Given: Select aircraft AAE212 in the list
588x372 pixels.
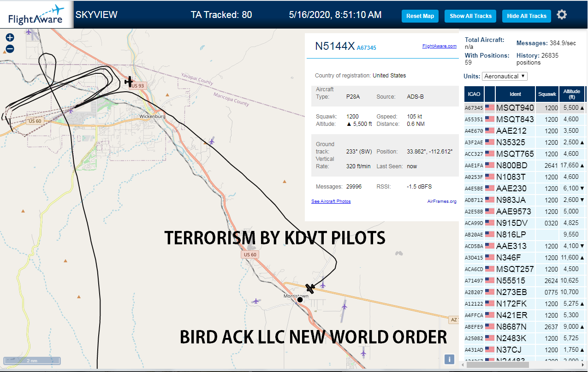Looking at the screenshot, I should (525, 131).
